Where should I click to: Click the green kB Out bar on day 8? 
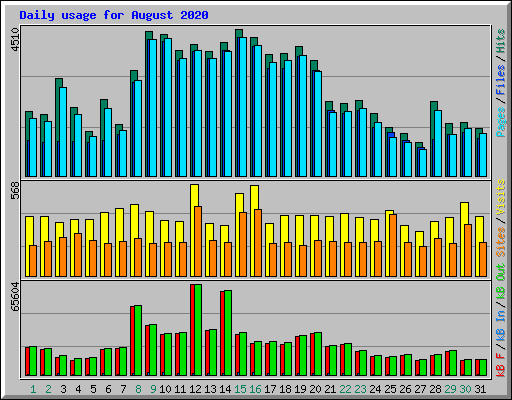pyautogui.click(x=138, y=341)
